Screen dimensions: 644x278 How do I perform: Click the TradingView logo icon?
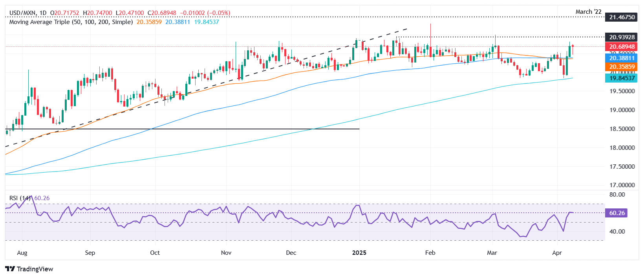click(x=10, y=269)
